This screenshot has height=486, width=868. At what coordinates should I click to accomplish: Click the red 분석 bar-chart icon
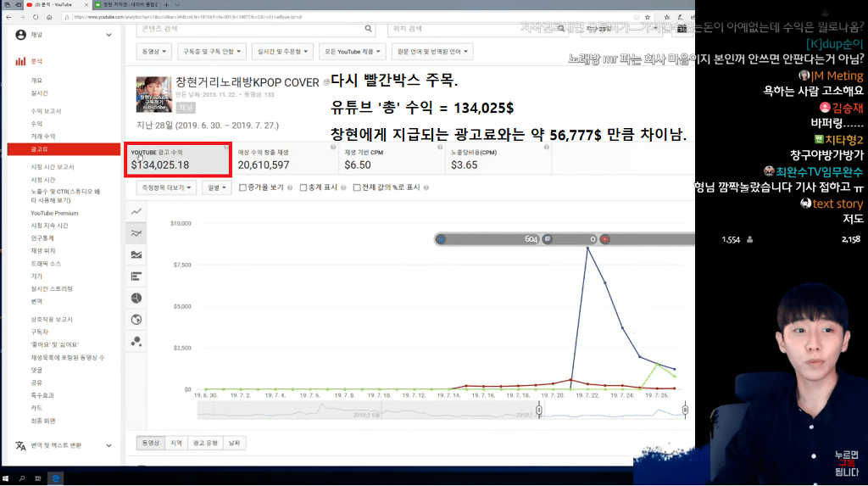point(20,61)
